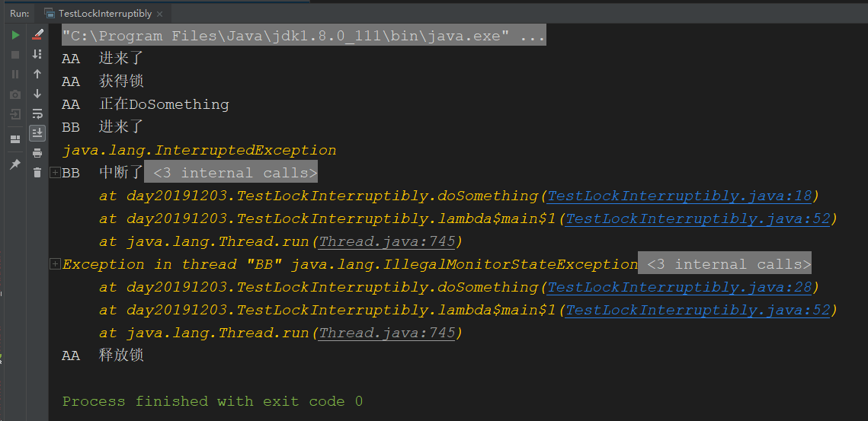Expand fold beside 'Exception in thread "BB"'
Image resolution: width=868 pixels, height=421 pixels.
[55, 264]
